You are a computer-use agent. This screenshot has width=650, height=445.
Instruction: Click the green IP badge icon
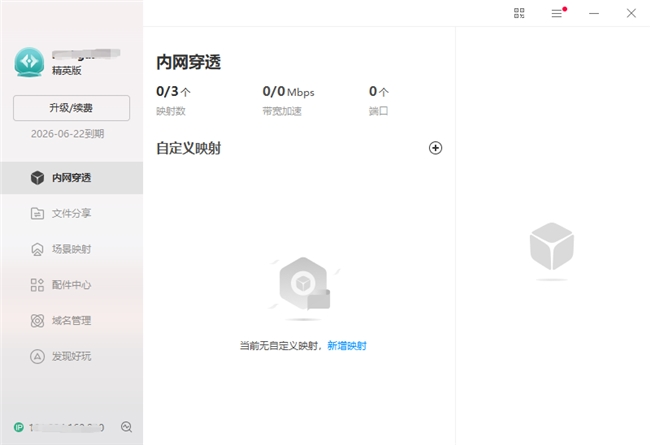click(x=19, y=427)
